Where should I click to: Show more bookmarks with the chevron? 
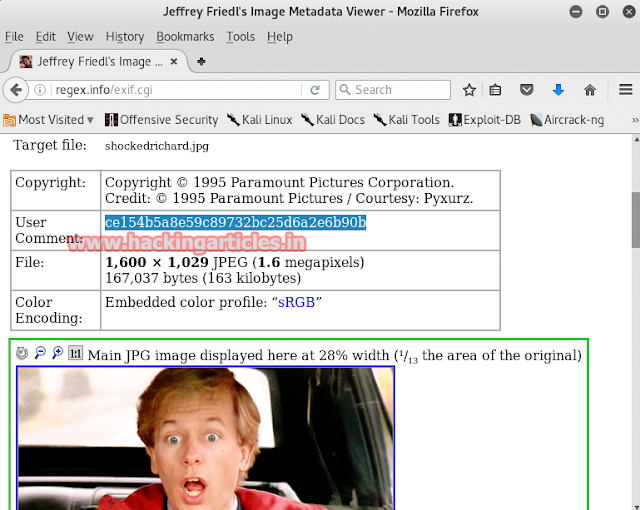(x=635, y=120)
